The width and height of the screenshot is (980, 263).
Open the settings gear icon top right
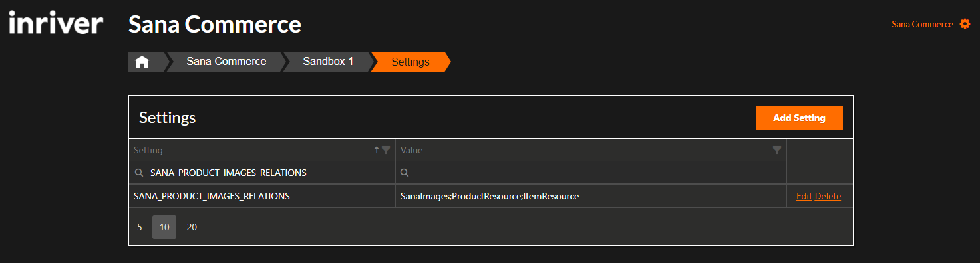tap(965, 24)
